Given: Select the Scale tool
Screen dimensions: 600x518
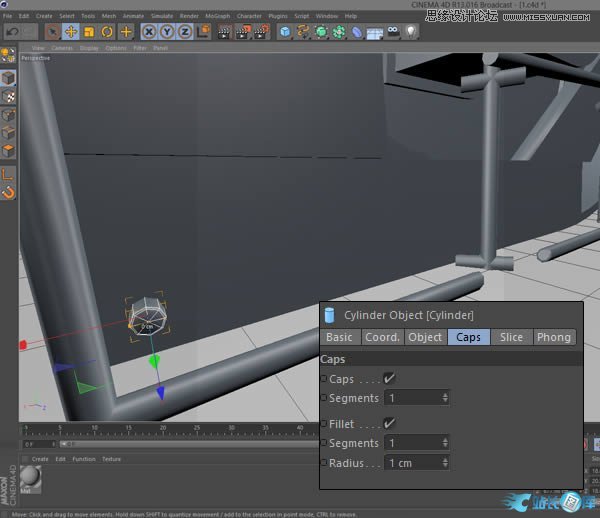Looking at the screenshot, I should point(89,32).
